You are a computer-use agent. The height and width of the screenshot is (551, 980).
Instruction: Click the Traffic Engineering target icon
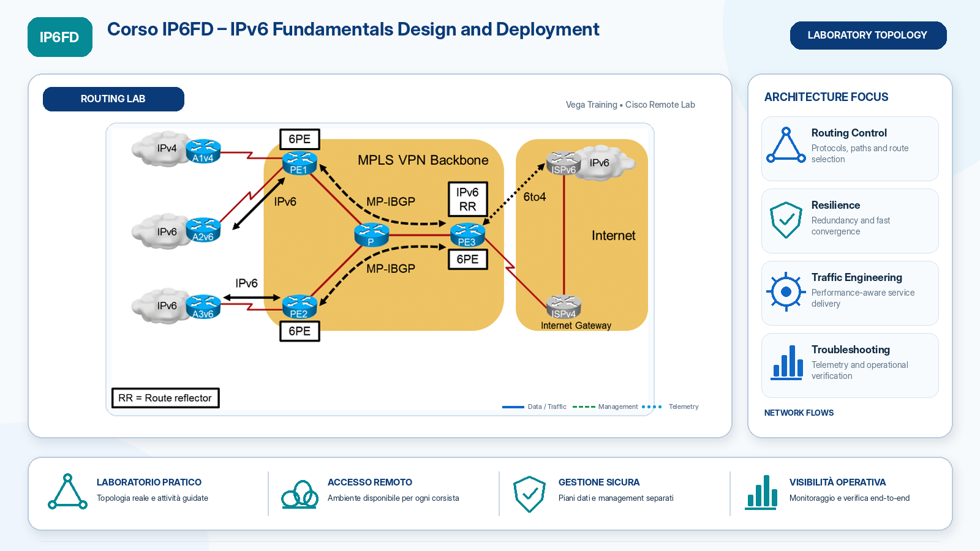click(786, 291)
